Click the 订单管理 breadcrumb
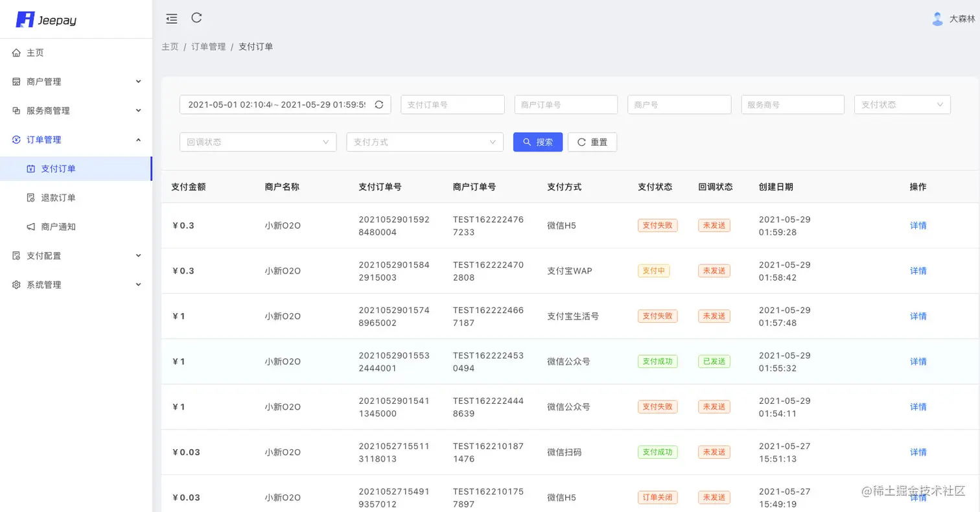980x512 pixels. pos(209,47)
